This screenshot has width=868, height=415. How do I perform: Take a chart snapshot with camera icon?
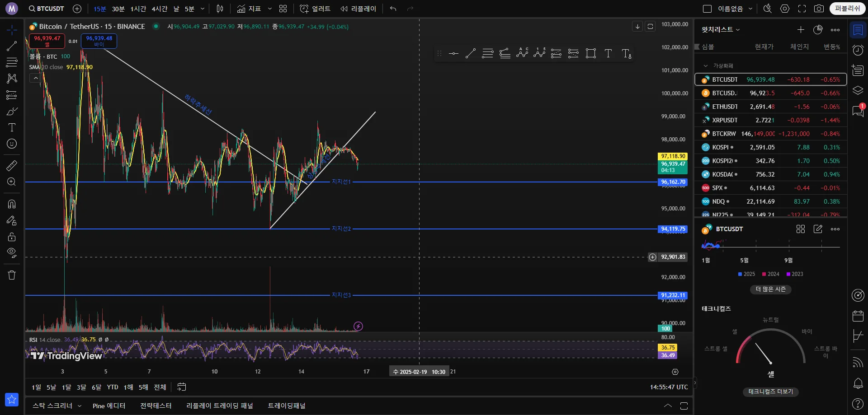pos(819,9)
